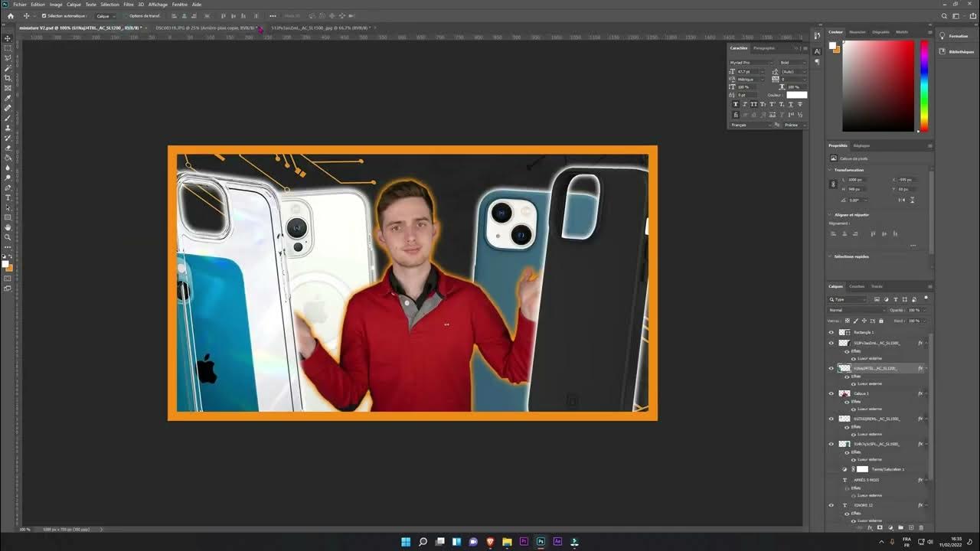Click the foreground color swatch in toolbox
980x551 pixels.
[5, 264]
